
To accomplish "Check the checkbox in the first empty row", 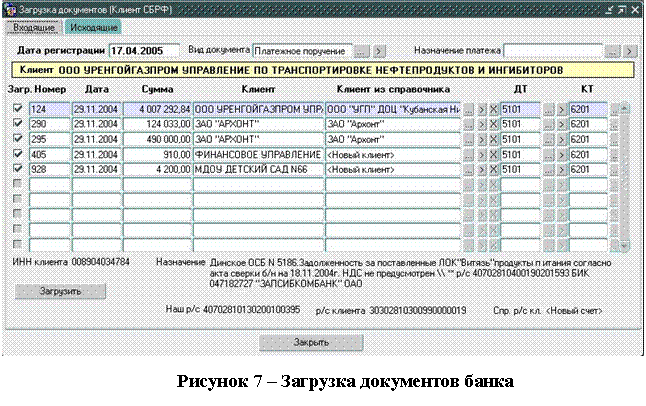I will [x=17, y=183].
